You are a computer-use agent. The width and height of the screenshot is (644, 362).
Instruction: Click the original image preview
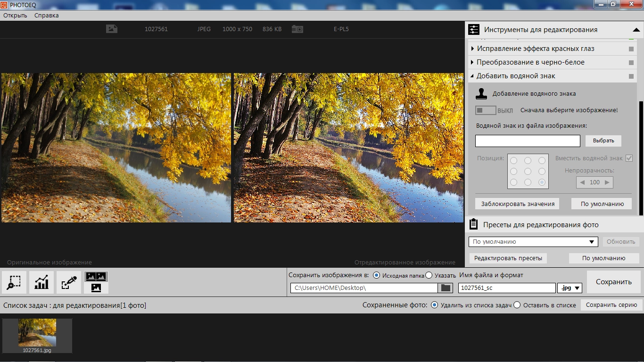click(116, 148)
